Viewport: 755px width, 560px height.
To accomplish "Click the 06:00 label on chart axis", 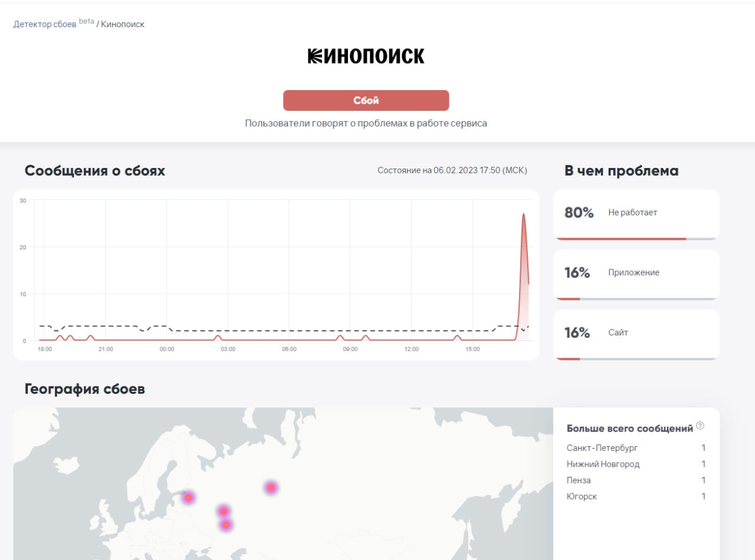I will tap(289, 349).
